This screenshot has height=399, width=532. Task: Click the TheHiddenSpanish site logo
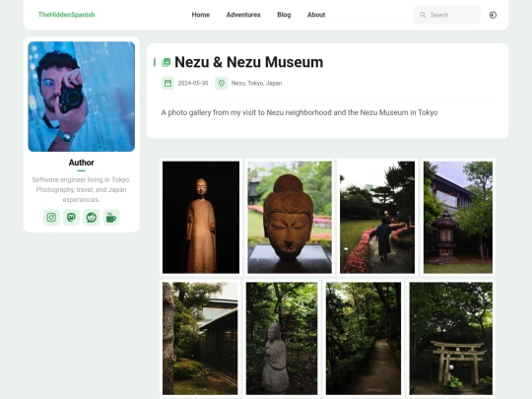coord(67,15)
